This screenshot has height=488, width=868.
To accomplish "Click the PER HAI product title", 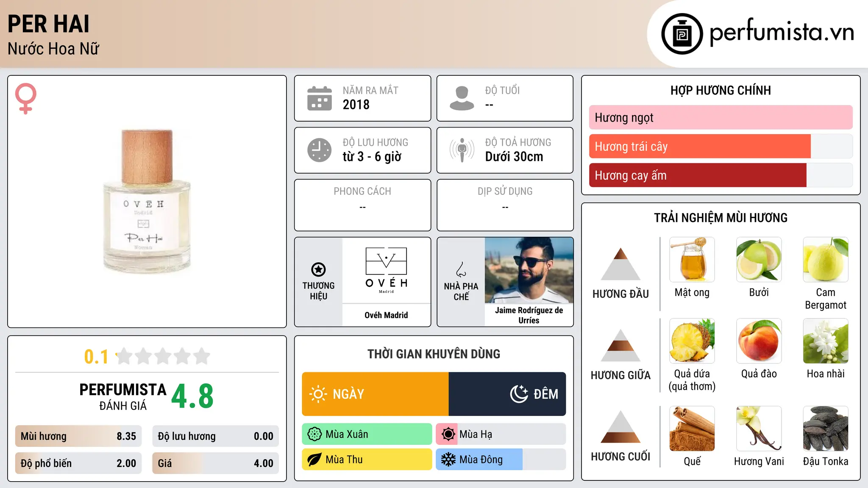I will tap(49, 24).
